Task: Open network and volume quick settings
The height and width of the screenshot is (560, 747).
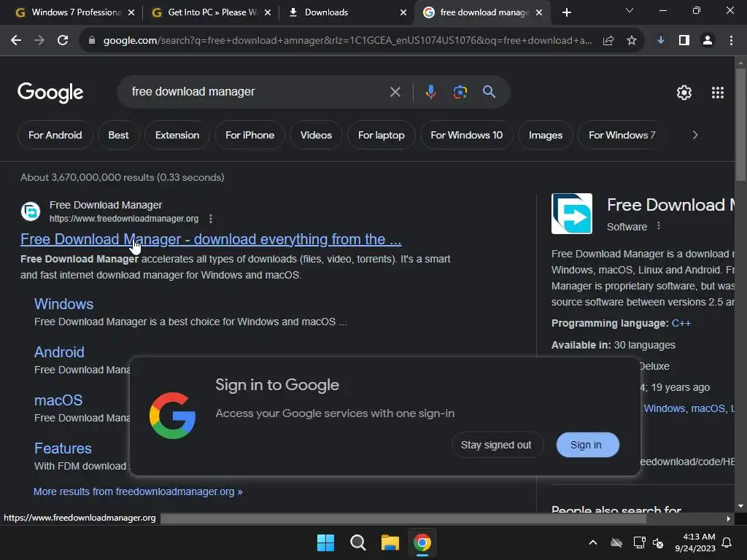Action: click(x=649, y=542)
